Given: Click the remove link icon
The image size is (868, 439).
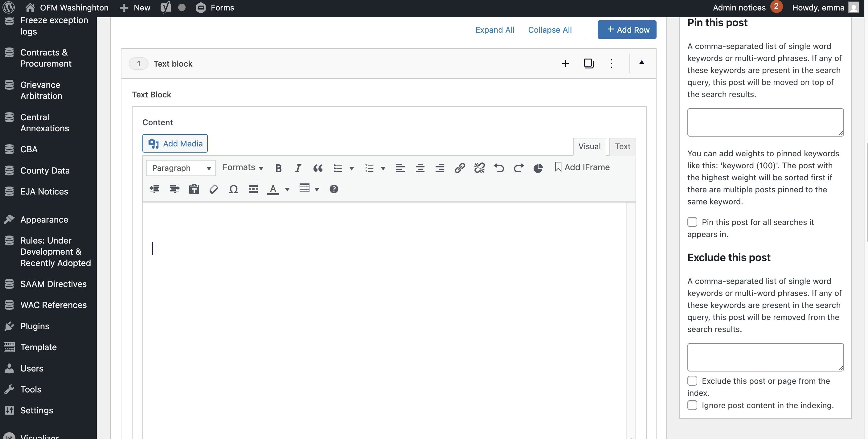Looking at the screenshot, I should click(x=479, y=168).
